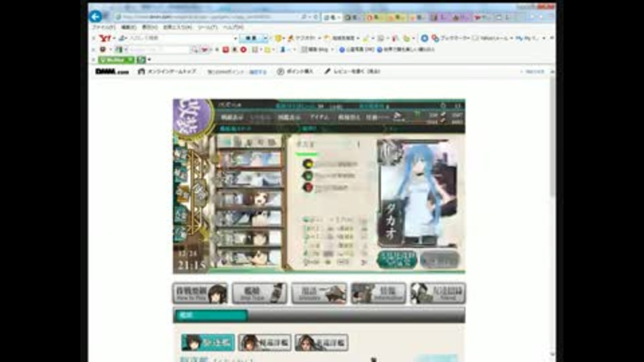
Task: Click the ヤフオク toolbar item
Action: point(303,38)
